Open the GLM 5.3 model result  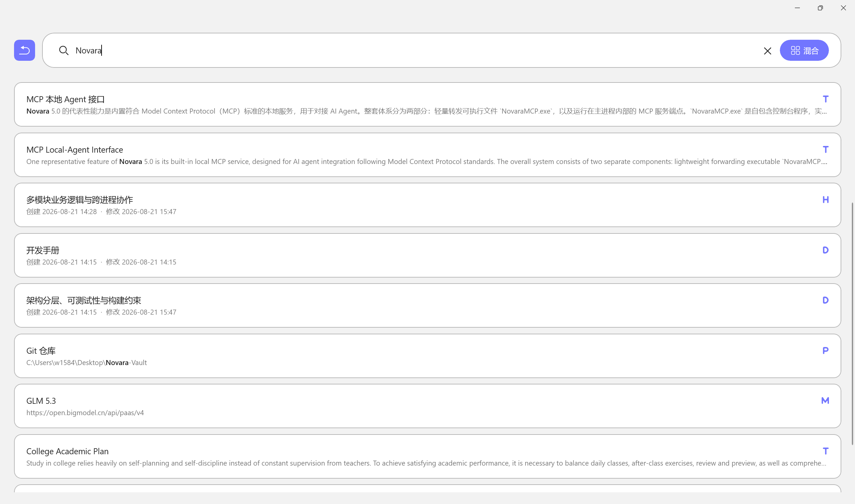[427, 406]
